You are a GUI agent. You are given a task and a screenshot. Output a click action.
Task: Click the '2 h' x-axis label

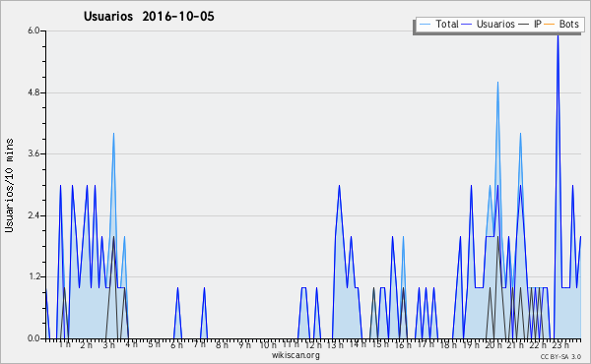coord(87,344)
